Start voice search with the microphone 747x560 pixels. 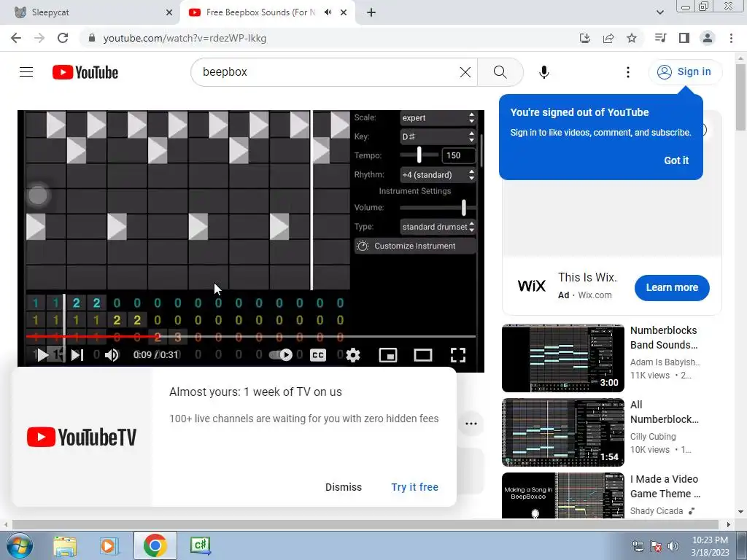coord(543,72)
